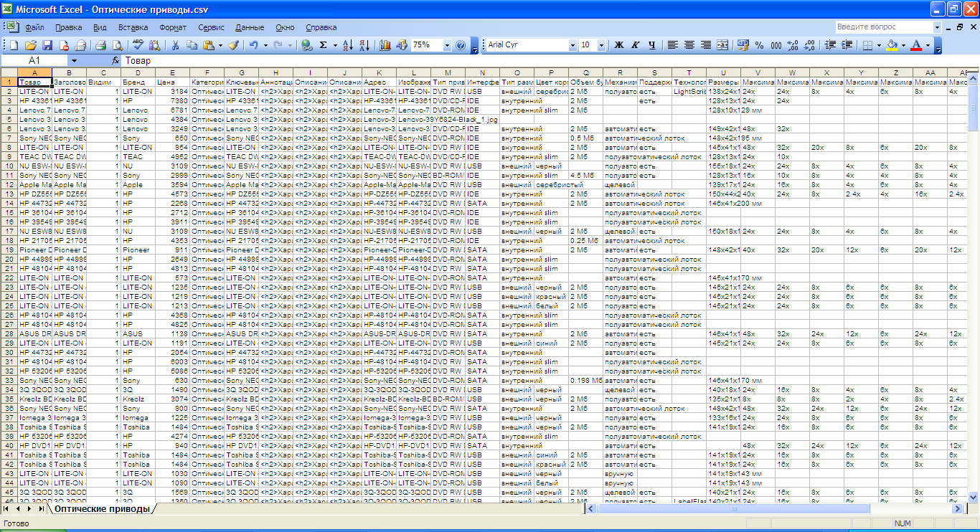Apply currency format
The image size is (980, 532).
[x=743, y=45]
